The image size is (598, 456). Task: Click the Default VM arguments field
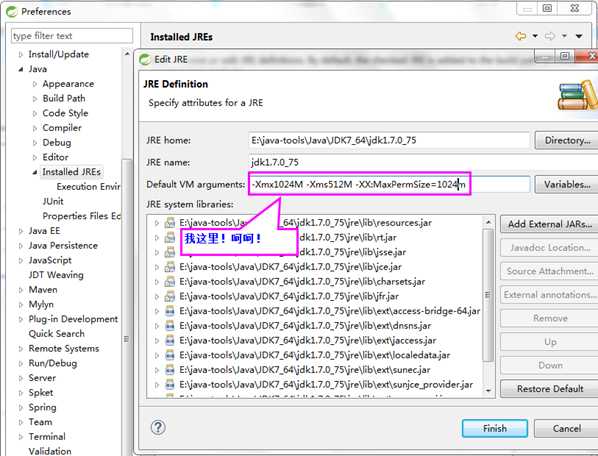click(389, 185)
